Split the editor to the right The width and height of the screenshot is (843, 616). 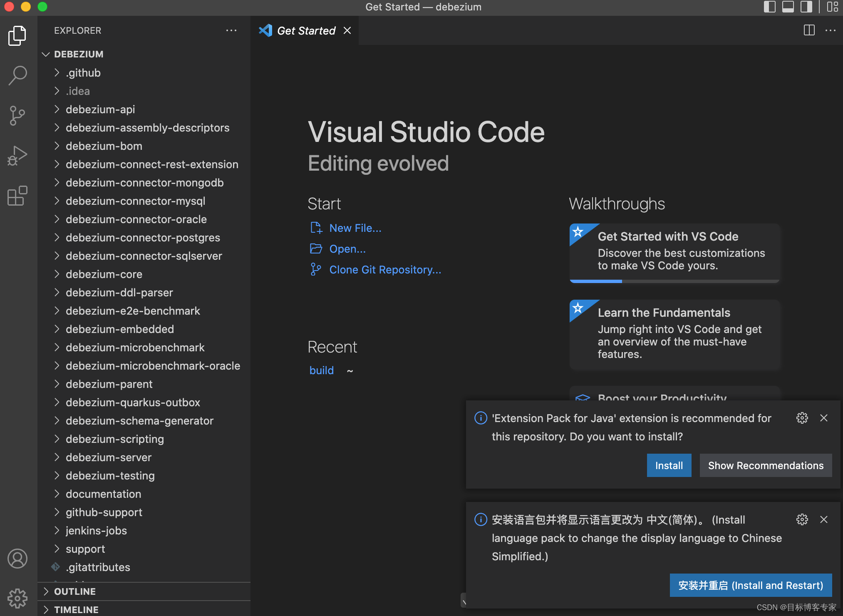[x=809, y=30]
